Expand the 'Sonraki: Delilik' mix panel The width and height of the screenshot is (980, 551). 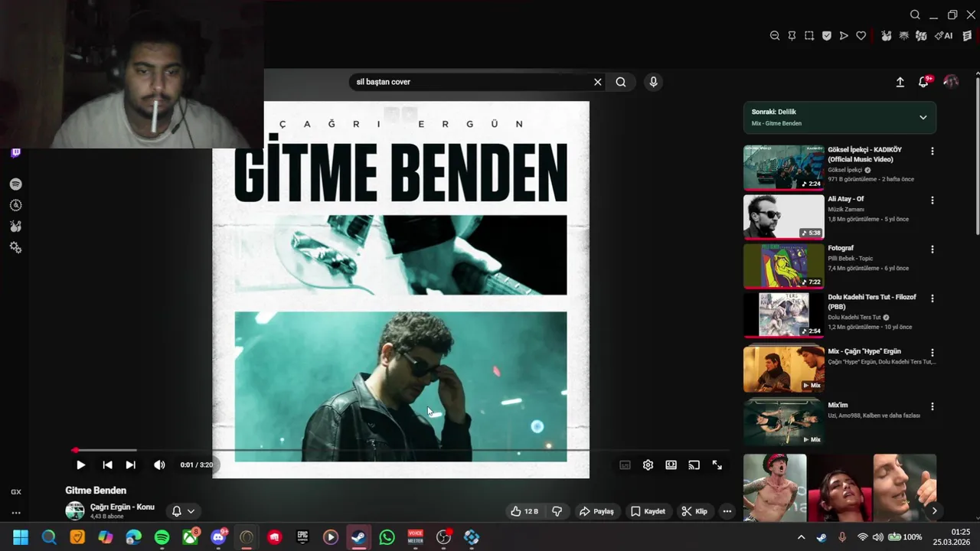[923, 117]
